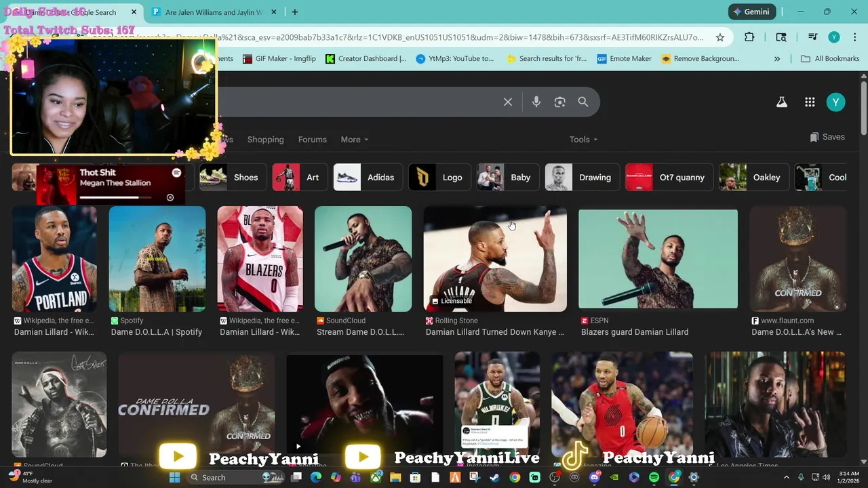Close the Google Search tab
Image resolution: width=868 pixels, height=488 pixels.
pyautogui.click(x=134, y=12)
